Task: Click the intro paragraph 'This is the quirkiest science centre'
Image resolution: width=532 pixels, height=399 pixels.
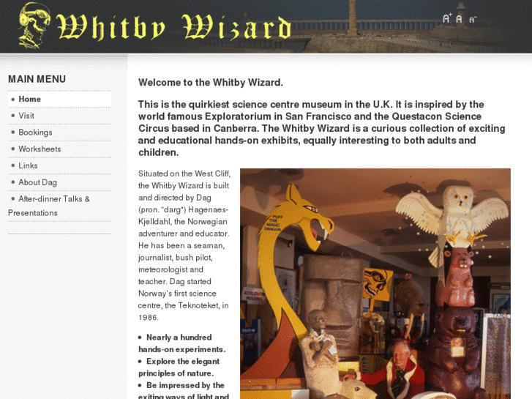Action: pos(322,128)
